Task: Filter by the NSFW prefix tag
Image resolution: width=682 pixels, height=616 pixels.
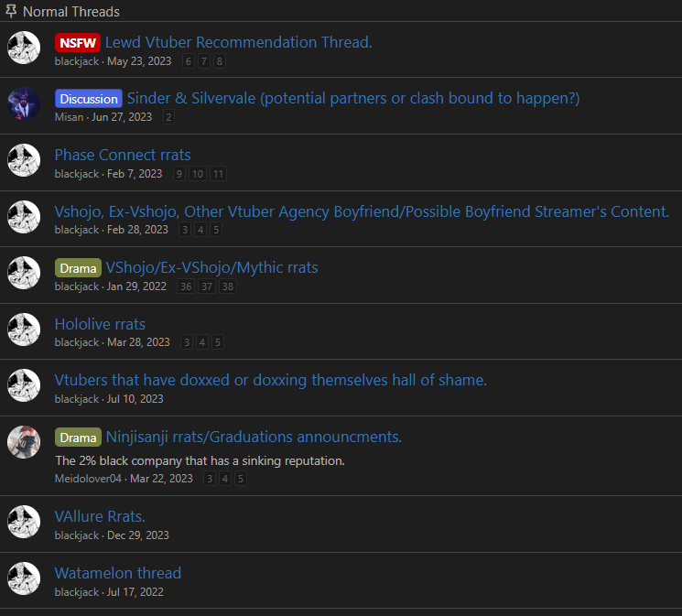Action: pos(78,43)
